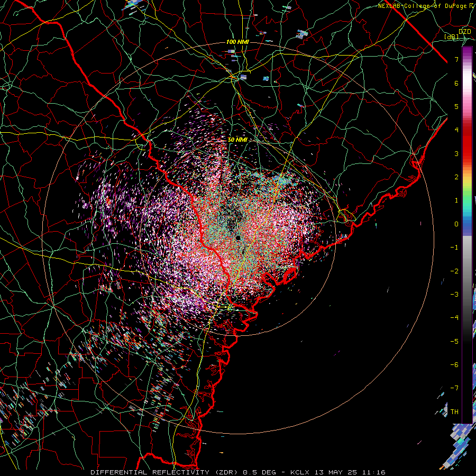Click the 'KCLX' radar site identifier
476x476 pixels.
coord(300,472)
